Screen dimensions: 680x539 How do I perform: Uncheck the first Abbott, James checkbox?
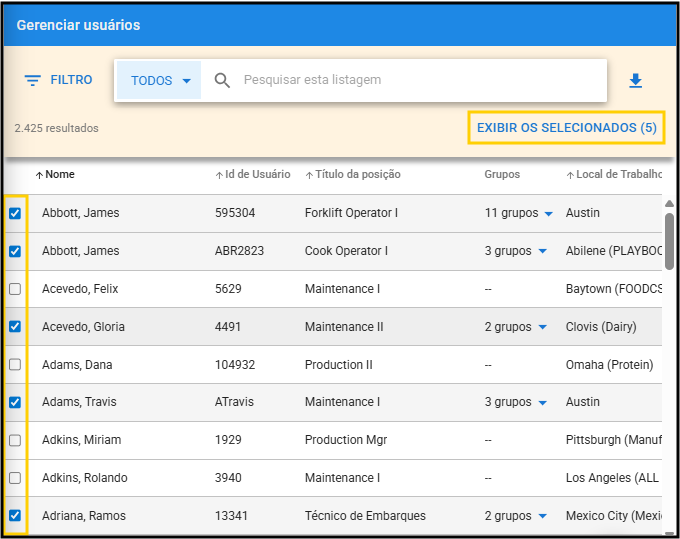15,213
